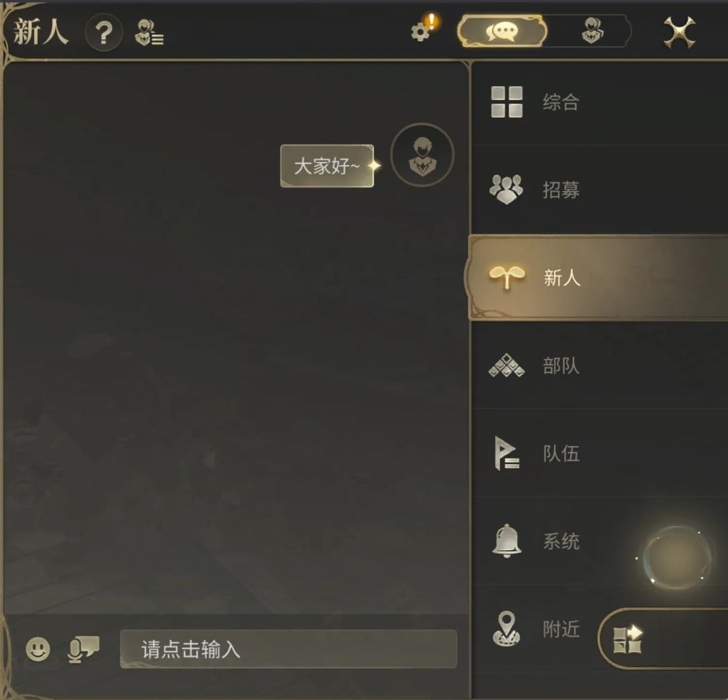Select the 招募 recruit channel
Viewport: 728px width, 700px height.
(x=599, y=189)
